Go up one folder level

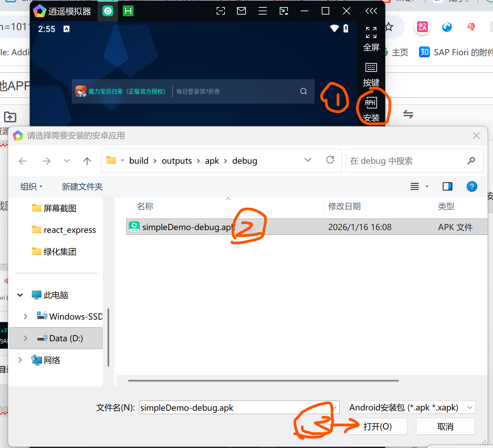click(87, 161)
